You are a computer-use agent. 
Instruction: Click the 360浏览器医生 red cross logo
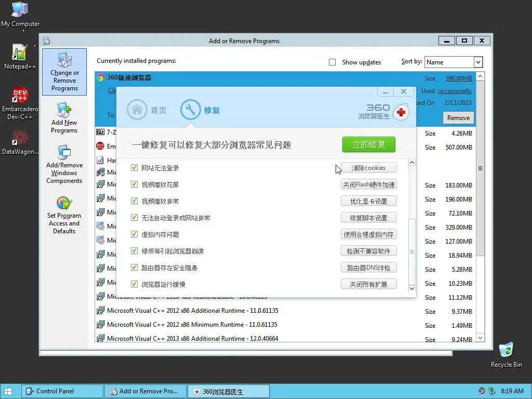401,112
